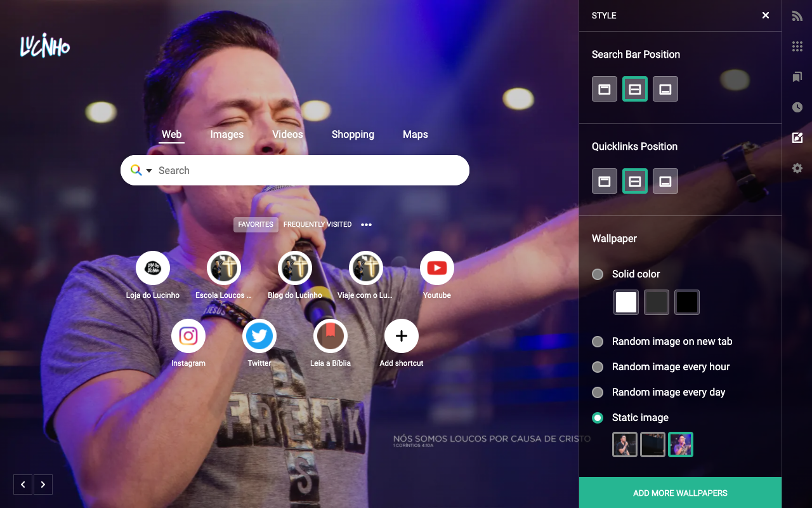Open the three-dots quicklinks menu
This screenshot has height=508, width=812.
[366, 225]
